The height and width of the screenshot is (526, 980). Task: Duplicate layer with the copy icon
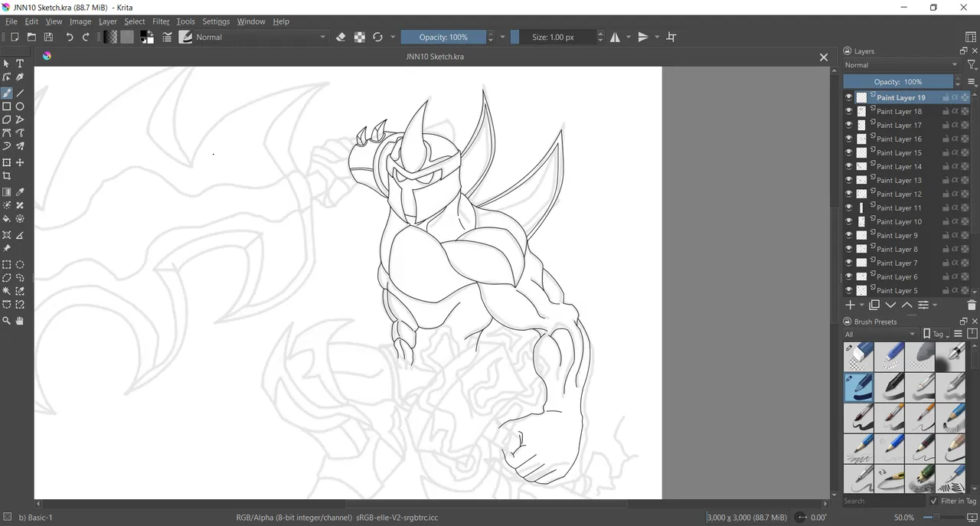(x=874, y=305)
